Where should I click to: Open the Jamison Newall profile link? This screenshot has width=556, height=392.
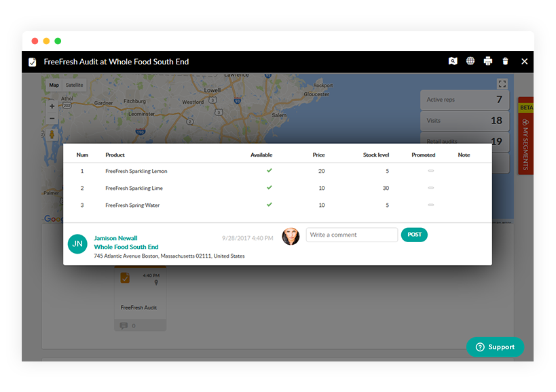115,238
